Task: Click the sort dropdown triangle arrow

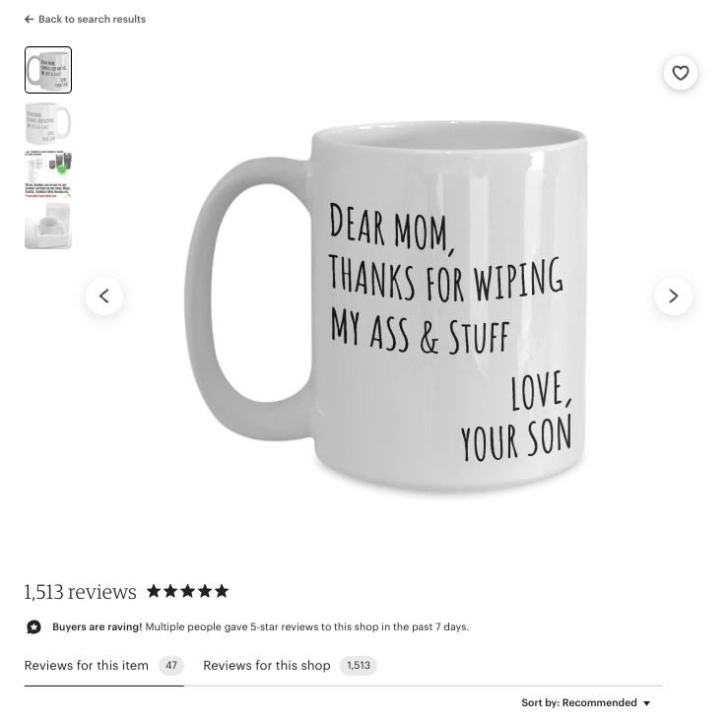Action: coord(646,703)
